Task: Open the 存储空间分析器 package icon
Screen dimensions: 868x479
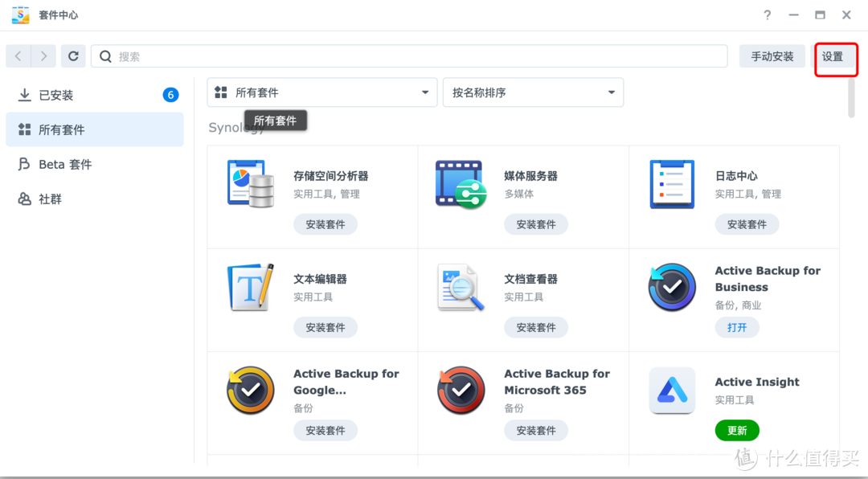Action: (x=251, y=184)
